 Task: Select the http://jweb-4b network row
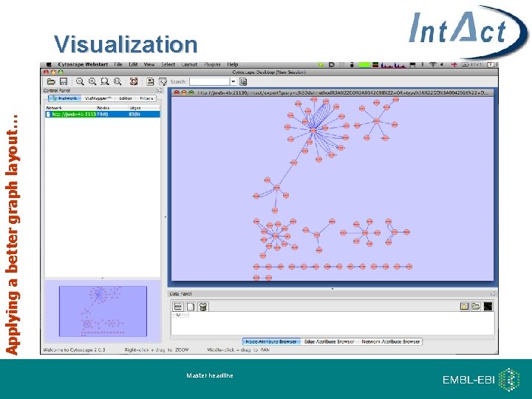pos(103,115)
